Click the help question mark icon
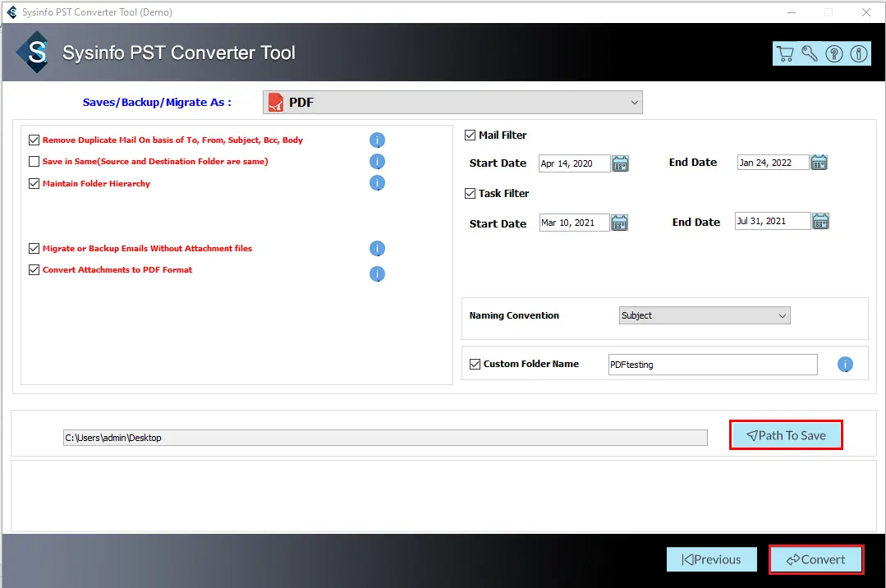886x588 pixels. coord(834,54)
